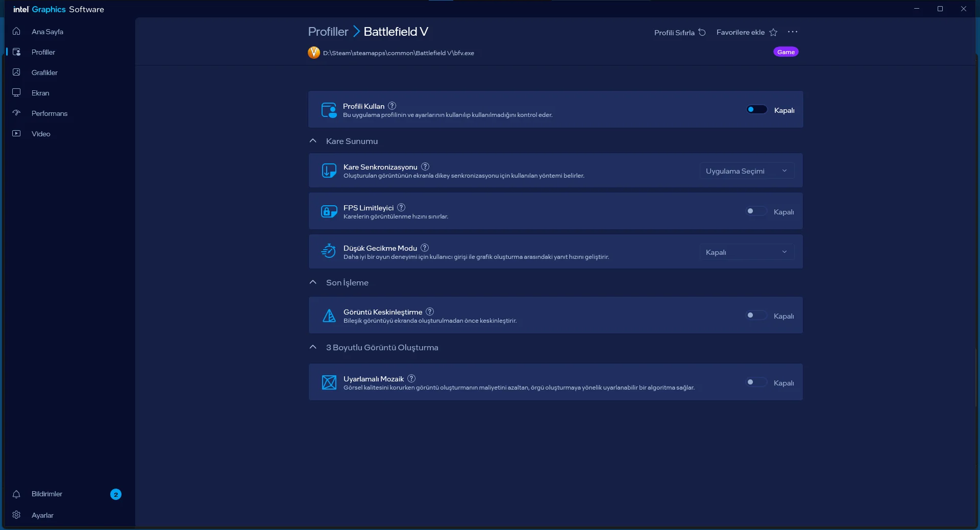Collapse the 3 Boyutlu Görüntü Oluşturma section
This screenshot has width=980, height=530.
tap(313, 347)
